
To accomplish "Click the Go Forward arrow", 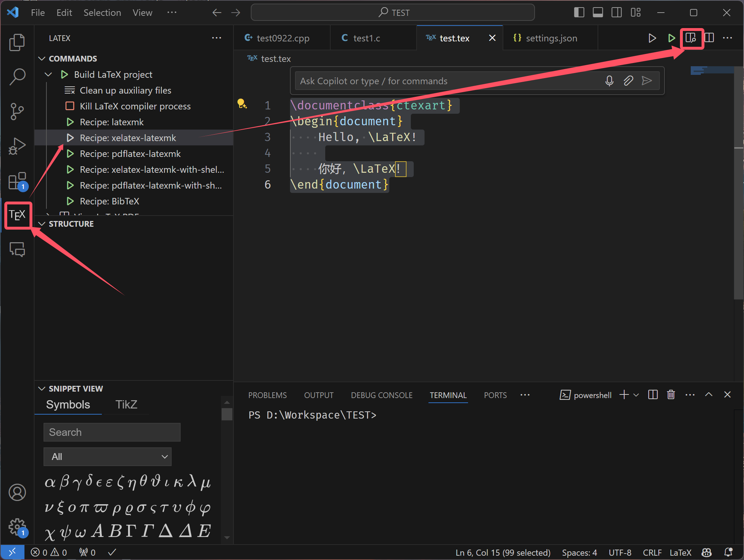I will 236,13.
